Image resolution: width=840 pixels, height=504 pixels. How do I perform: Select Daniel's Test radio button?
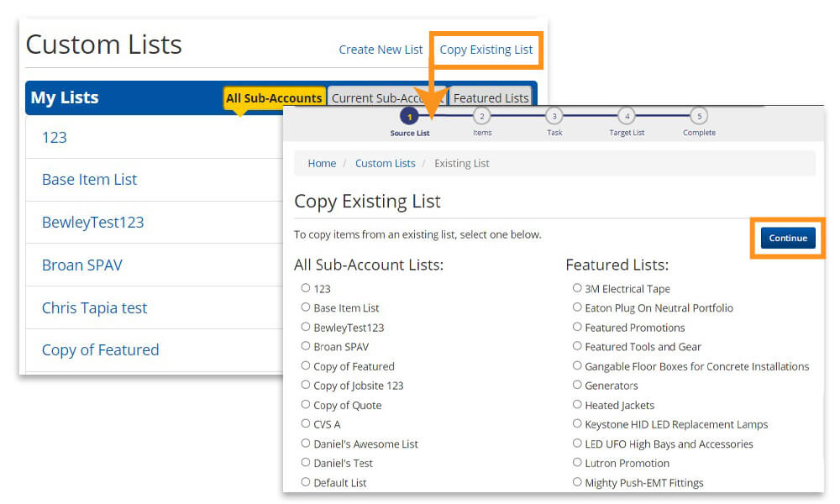(x=306, y=463)
